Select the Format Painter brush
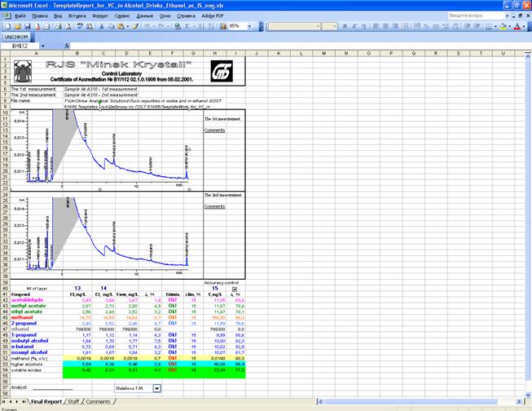532x411 pixels. point(135,26)
